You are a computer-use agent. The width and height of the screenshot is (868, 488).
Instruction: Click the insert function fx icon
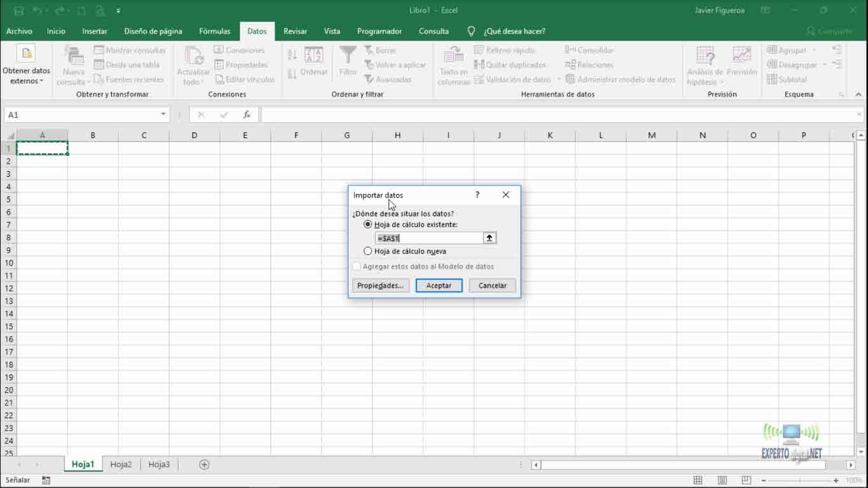pos(247,115)
